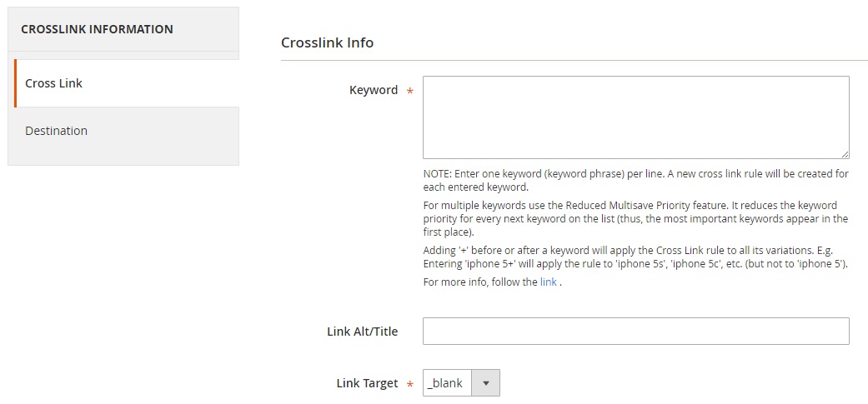This screenshot has width=868, height=404.
Task: Click the required asterisk beside Keyword
Action: coord(410,91)
